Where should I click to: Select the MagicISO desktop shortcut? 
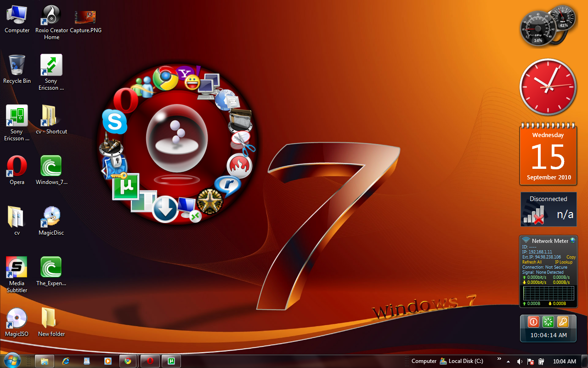coord(17,322)
